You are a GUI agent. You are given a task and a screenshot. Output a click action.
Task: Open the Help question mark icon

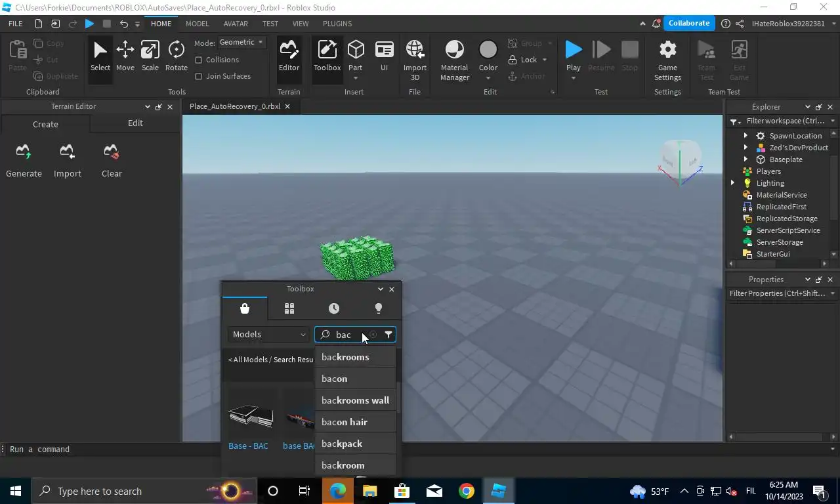tap(725, 24)
